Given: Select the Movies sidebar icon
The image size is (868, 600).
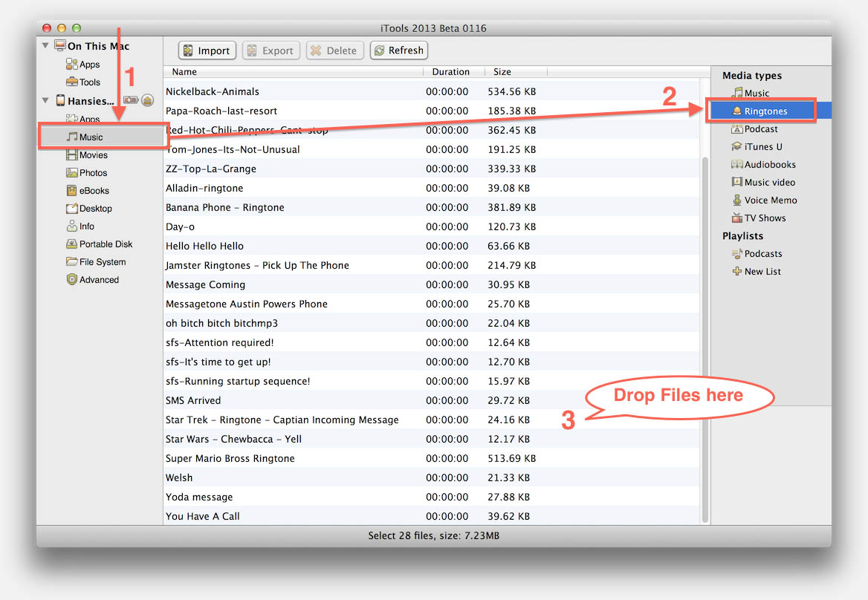Looking at the screenshot, I should click(72, 155).
